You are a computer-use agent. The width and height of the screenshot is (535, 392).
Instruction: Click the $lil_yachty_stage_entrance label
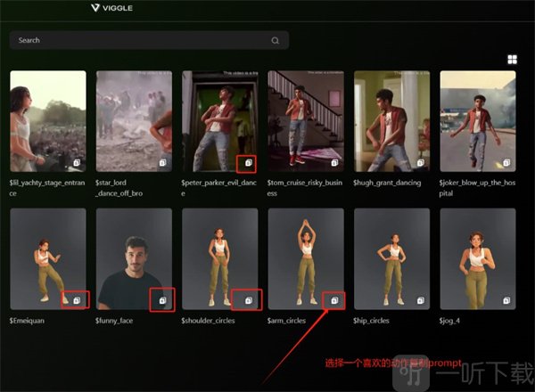47,188
